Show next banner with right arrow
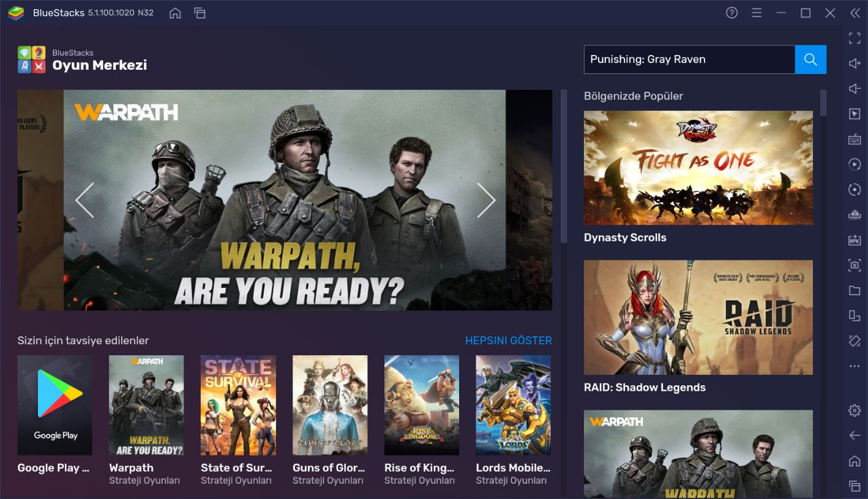Image resolution: width=868 pixels, height=499 pixels. pyautogui.click(x=486, y=200)
